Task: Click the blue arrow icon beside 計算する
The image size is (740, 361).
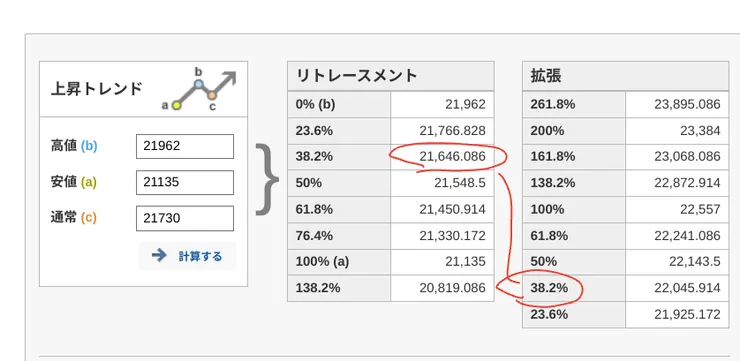Action: [x=159, y=256]
